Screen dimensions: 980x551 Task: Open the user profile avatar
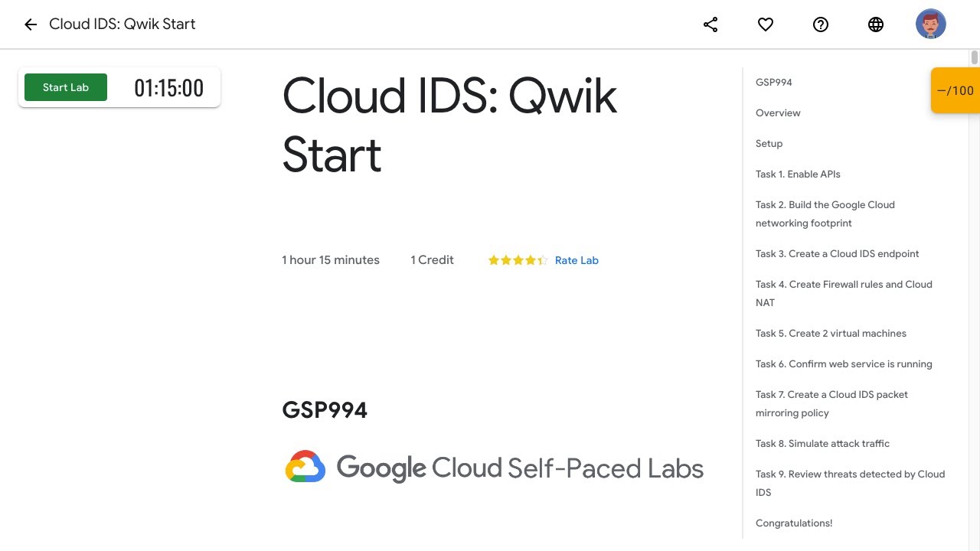(931, 24)
